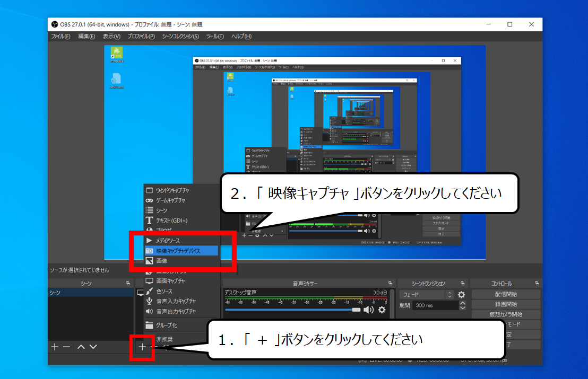This screenshot has height=379, width=588.
Task: Open デスクトップ音声 settings gear in the mixer
Action: click(382, 310)
